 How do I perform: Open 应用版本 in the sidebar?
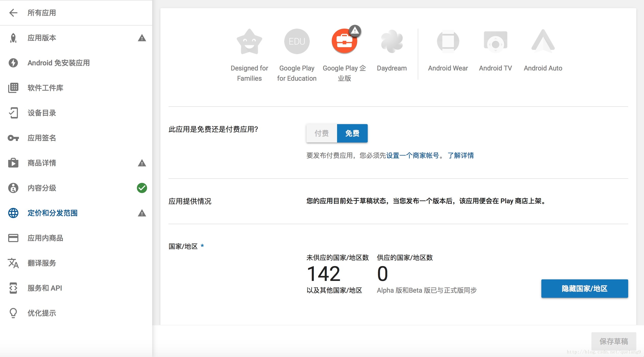pos(42,38)
